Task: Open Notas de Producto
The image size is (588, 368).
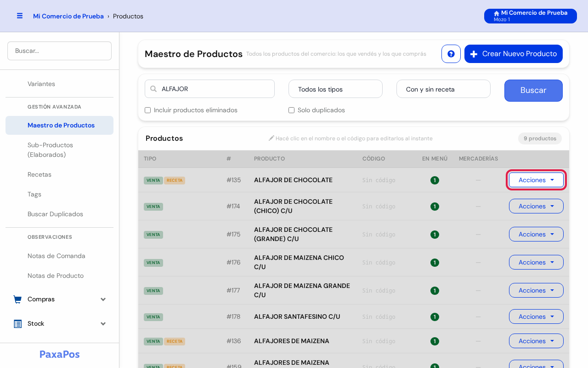Action: [x=59, y=276]
